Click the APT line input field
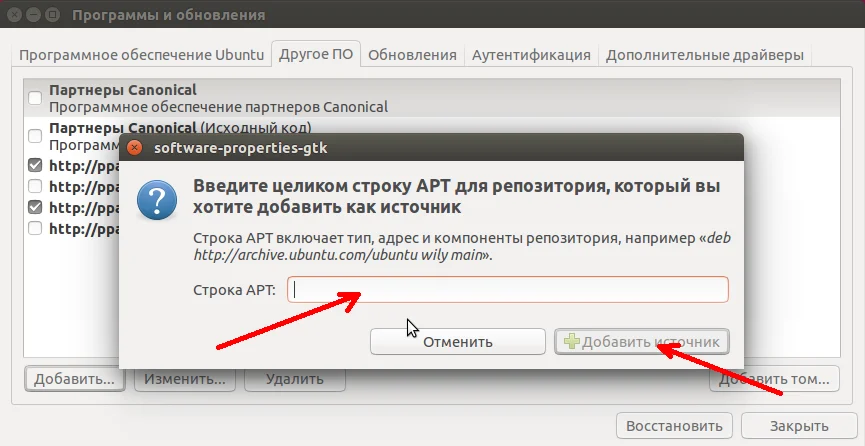 508,289
